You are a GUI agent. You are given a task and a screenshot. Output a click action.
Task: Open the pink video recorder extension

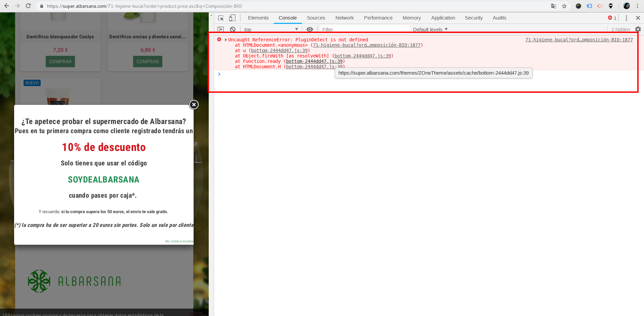click(x=600, y=6)
